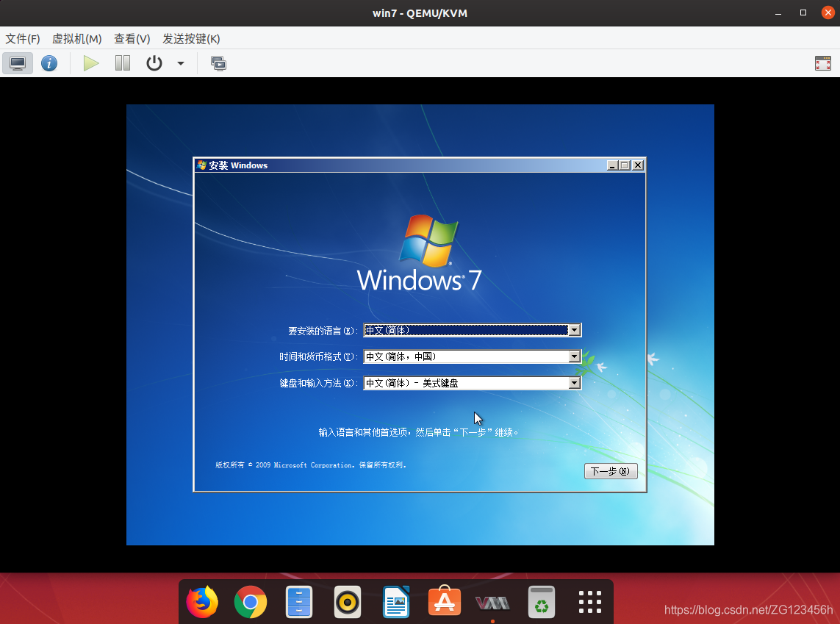Click the 输入语言和其他首选项 instruction text

pyautogui.click(x=418, y=432)
